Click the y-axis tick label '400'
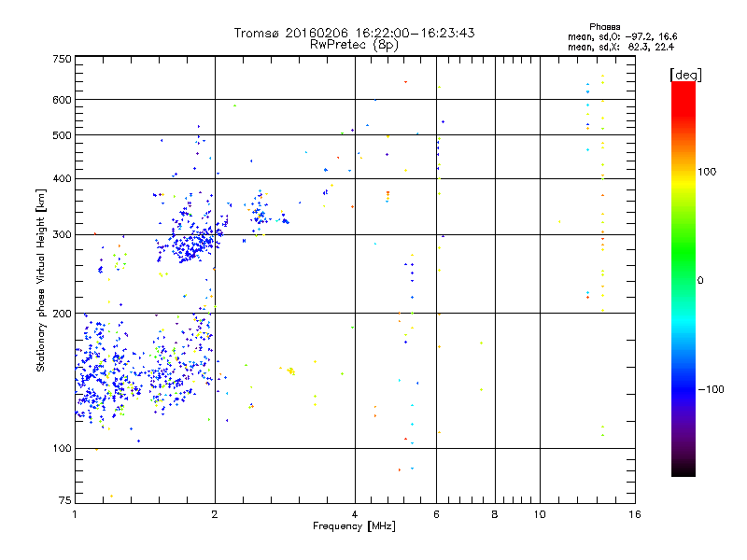This screenshot has height=560, width=747. tap(62, 178)
